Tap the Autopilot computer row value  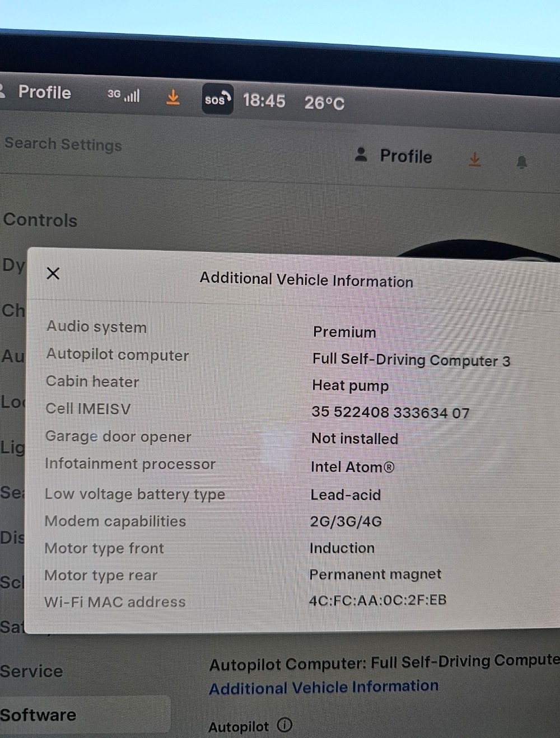[x=412, y=360]
